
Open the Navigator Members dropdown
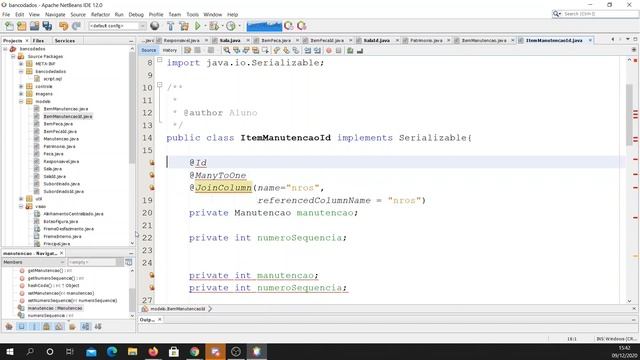click(x=33, y=262)
